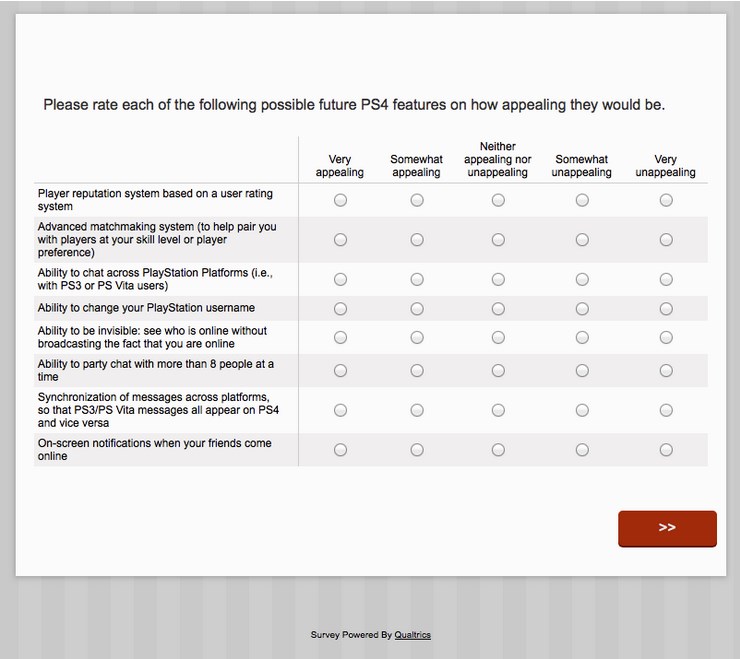Mark username change as Somewhat unappealing
The image size is (740, 659).
point(582,309)
